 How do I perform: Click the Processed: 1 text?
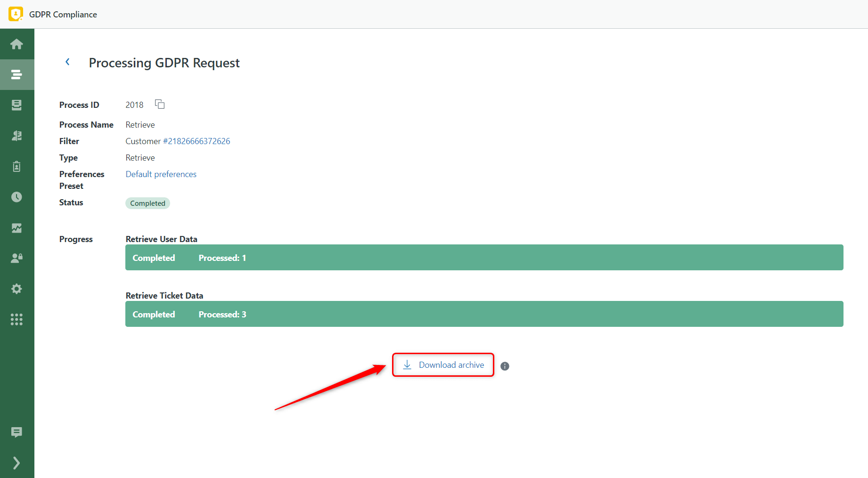(222, 258)
